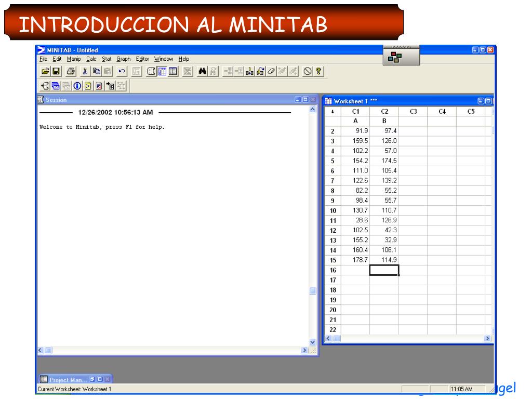Select the cell with value 159.5
The image size is (532, 399).
(355, 141)
